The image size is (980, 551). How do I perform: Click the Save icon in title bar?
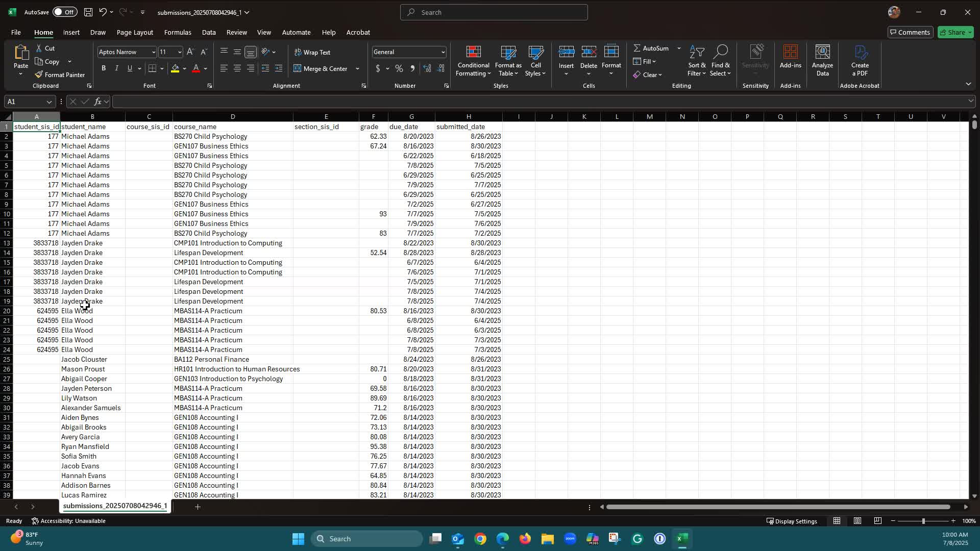click(88, 12)
